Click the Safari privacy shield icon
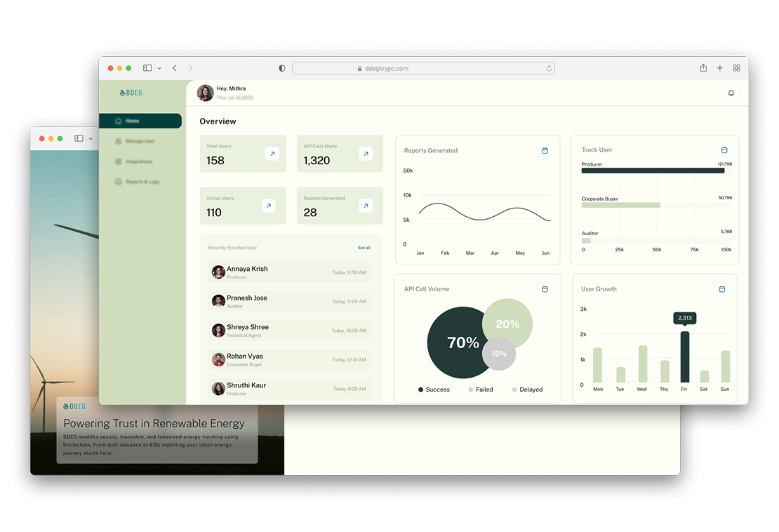This screenshot has height=532, width=779. point(282,68)
